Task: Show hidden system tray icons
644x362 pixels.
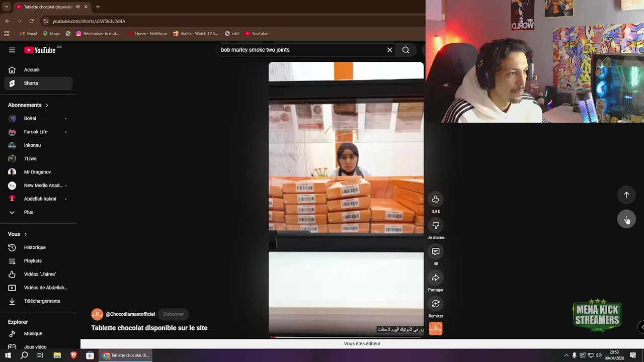Action: click(x=566, y=355)
